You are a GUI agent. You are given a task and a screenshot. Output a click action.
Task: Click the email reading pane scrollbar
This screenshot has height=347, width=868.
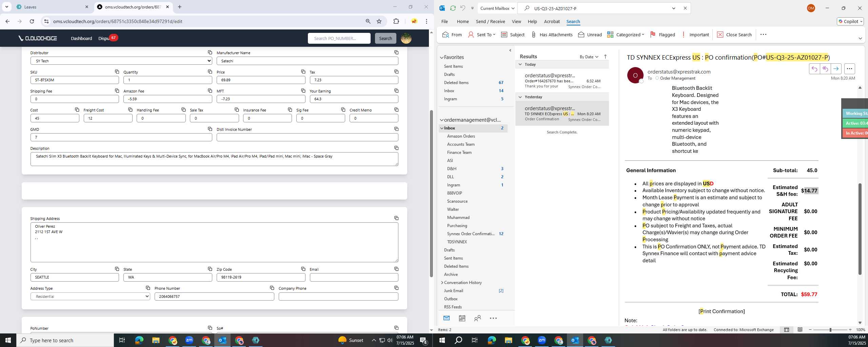860,229
